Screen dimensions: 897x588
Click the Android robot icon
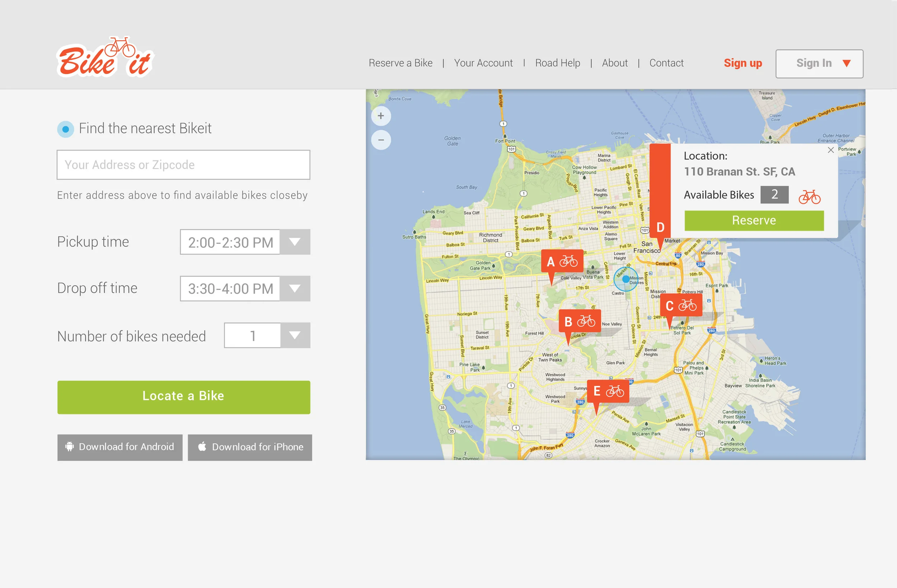69,447
